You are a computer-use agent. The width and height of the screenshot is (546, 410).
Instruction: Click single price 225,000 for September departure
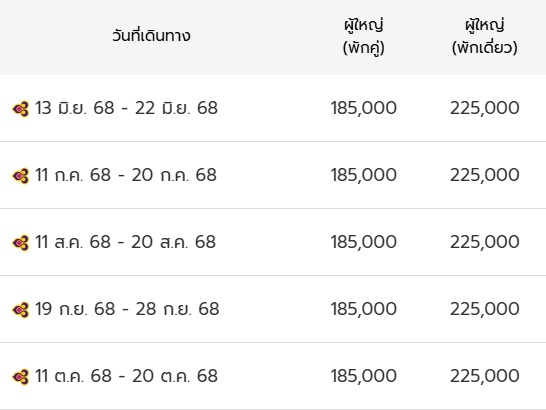click(x=485, y=309)
